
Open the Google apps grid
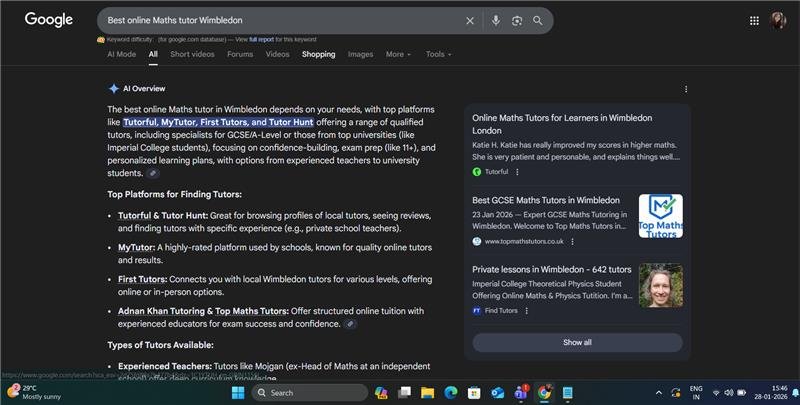tap(754, 20)
